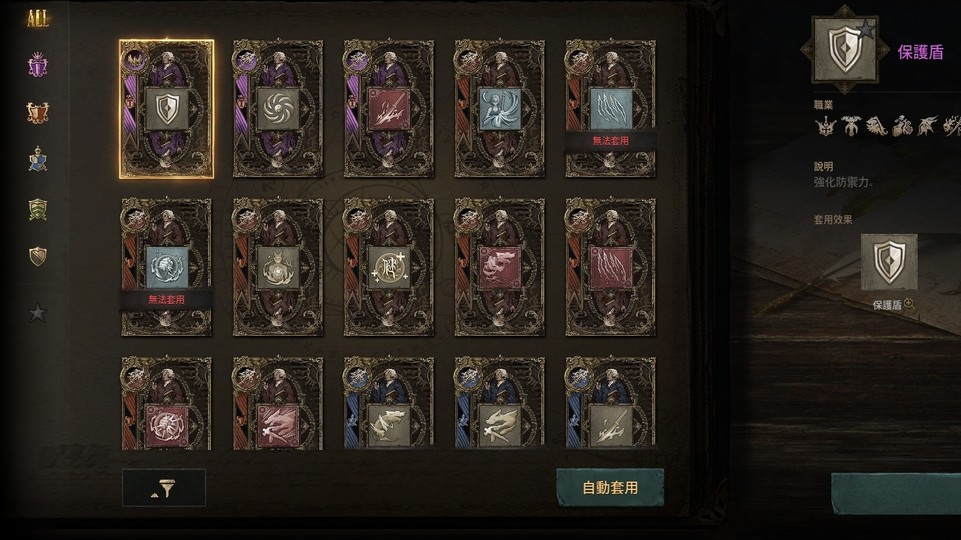Screen dimensions: 961x540
Task: Select the red claw marks card
Action: [x=610, y=267]
